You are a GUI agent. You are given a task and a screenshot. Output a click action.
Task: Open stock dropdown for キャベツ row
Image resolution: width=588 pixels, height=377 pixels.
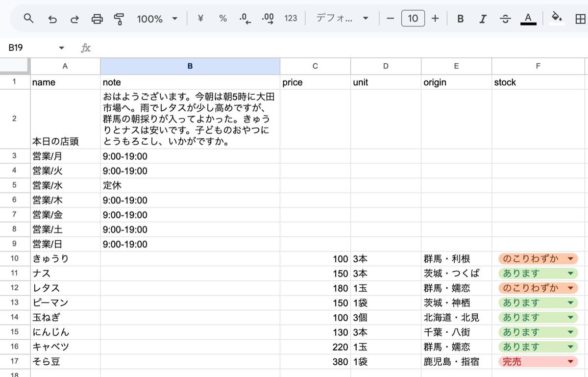tap(570, 347)
